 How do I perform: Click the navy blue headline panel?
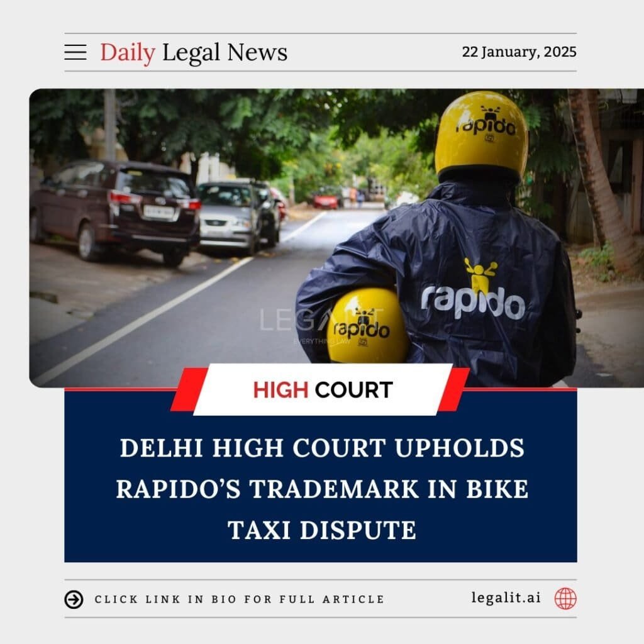[x=320, y=475]
